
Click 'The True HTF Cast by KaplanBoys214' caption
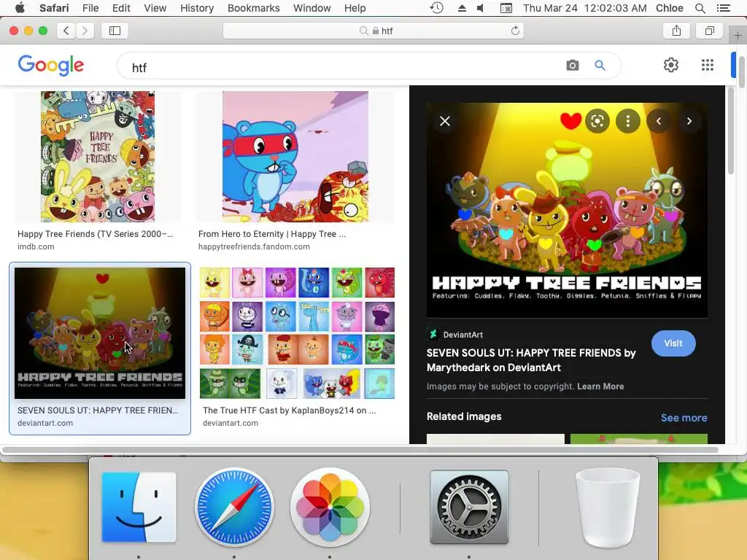pos(289,411)
